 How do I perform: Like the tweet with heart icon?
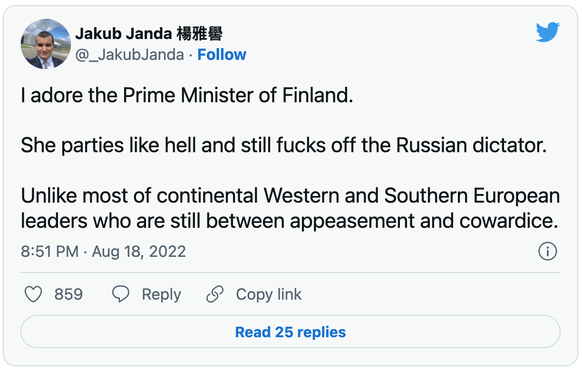(x=33, y=294)
